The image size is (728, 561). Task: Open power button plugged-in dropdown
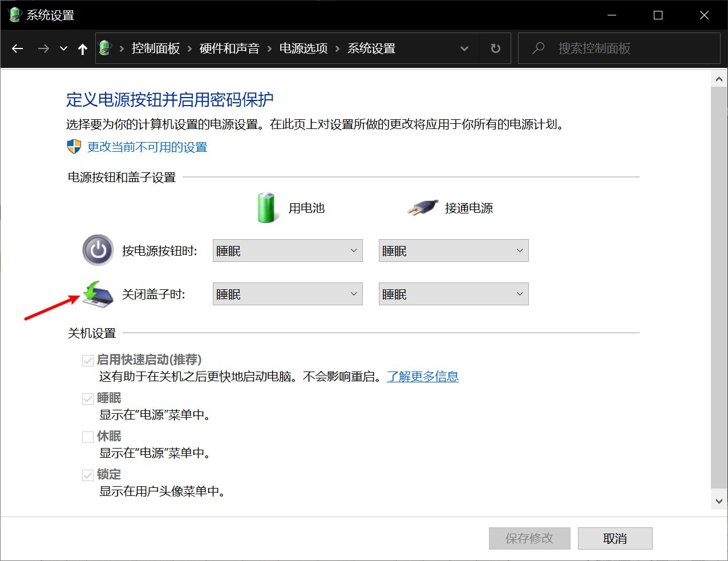coord(454,251)
